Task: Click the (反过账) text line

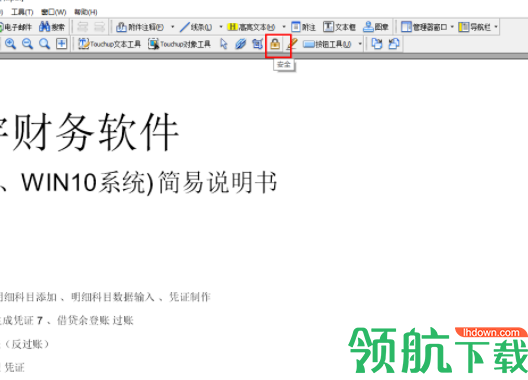Action: 27,344
